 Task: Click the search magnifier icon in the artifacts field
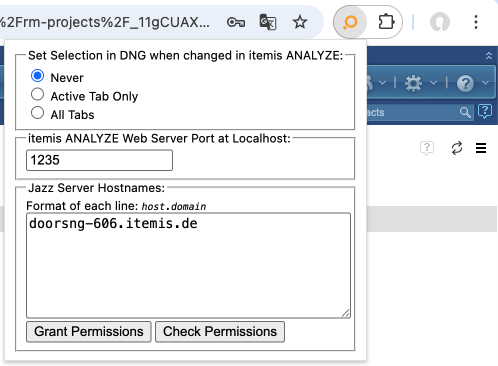point(465,112)
